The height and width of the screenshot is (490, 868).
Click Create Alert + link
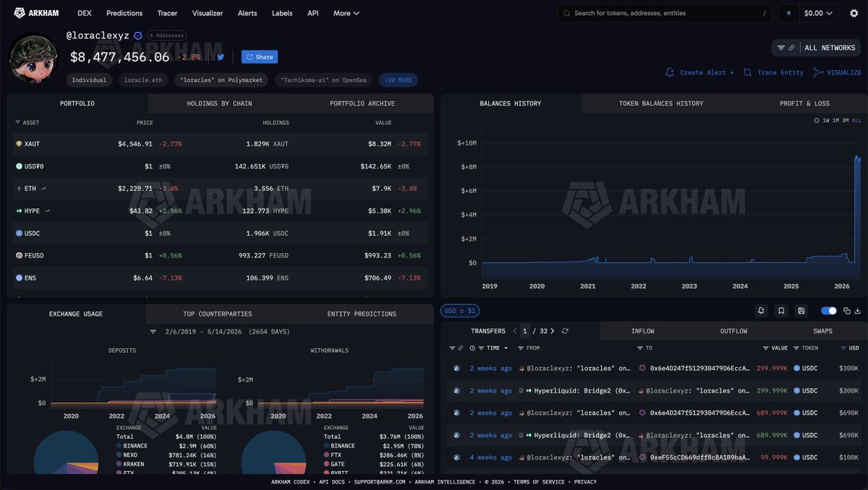click(x=699, y=72)
